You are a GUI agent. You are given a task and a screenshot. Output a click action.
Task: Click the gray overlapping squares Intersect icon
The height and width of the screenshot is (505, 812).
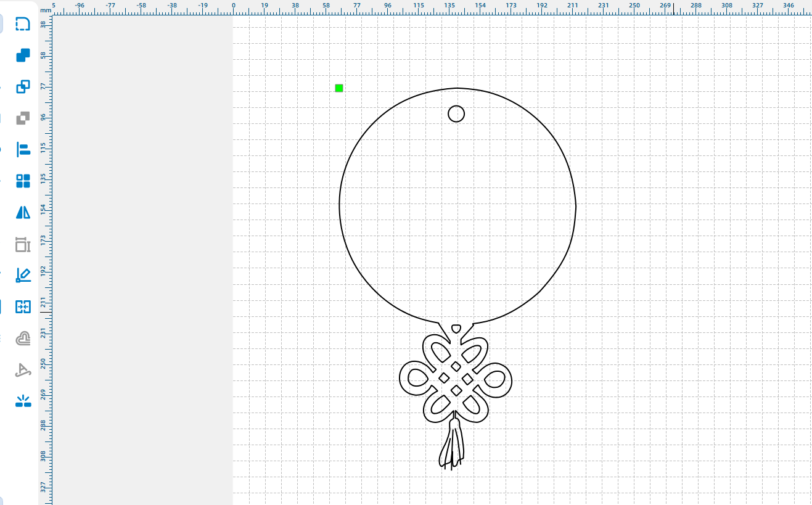(x=23, y=118)
